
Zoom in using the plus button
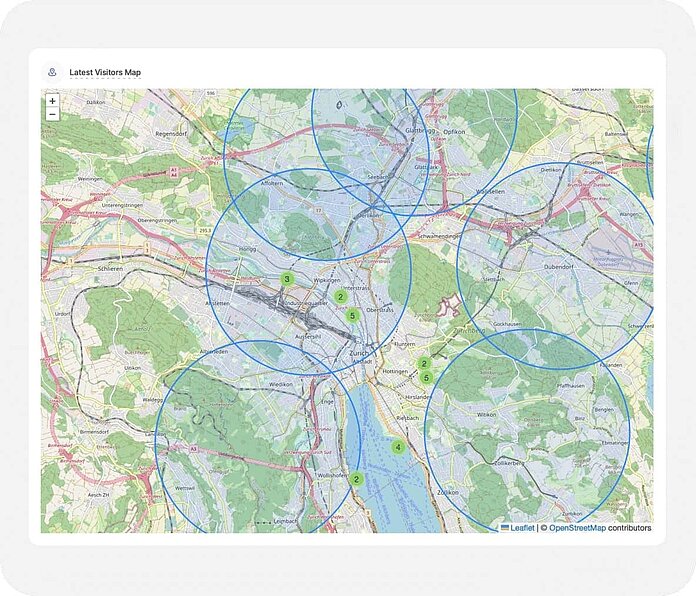click(x=52, y=101)
